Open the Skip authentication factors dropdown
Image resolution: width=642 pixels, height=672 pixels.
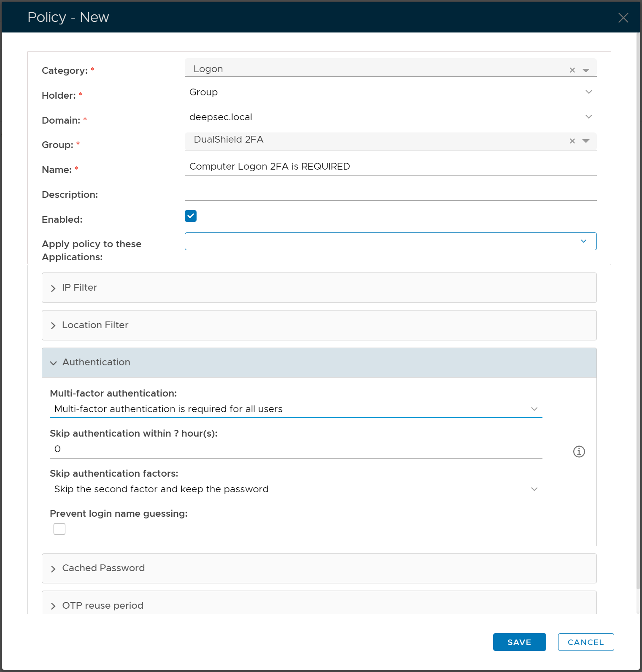click(295, 489)
